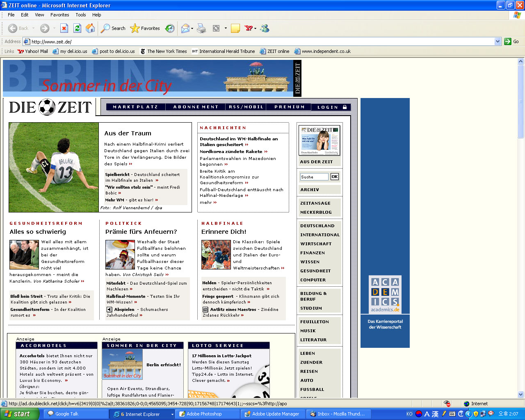Switch to Adobe Photoshop in taskbar

click(204, 414)
